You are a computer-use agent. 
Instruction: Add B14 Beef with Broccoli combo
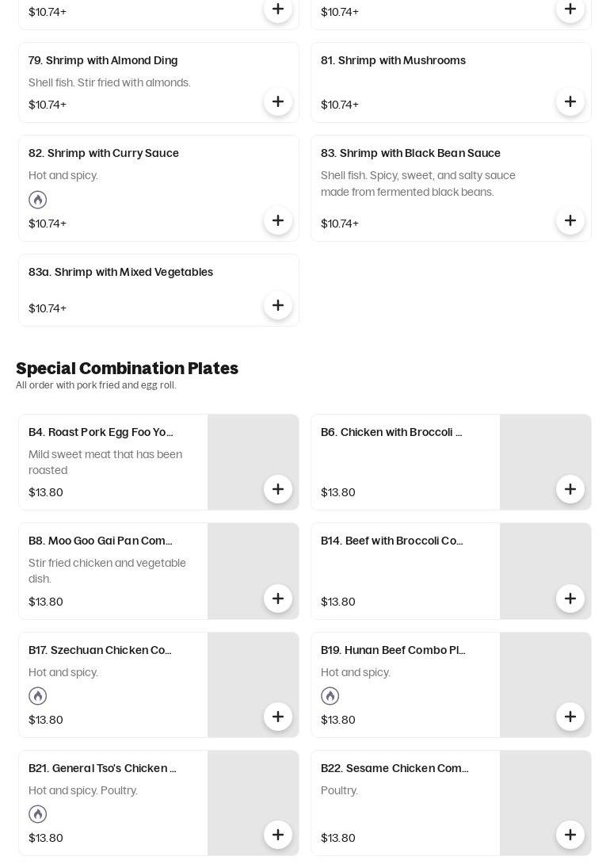pos(570,598)
